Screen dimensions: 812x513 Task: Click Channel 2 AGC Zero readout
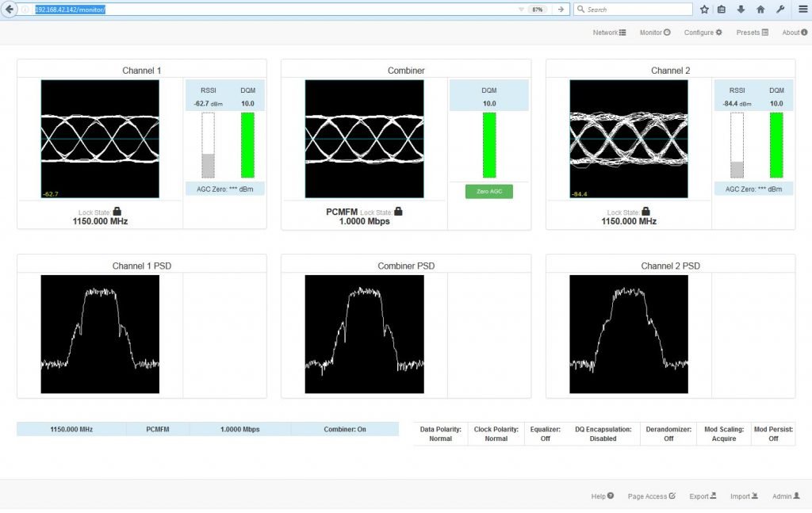click(x=753, y=189)
